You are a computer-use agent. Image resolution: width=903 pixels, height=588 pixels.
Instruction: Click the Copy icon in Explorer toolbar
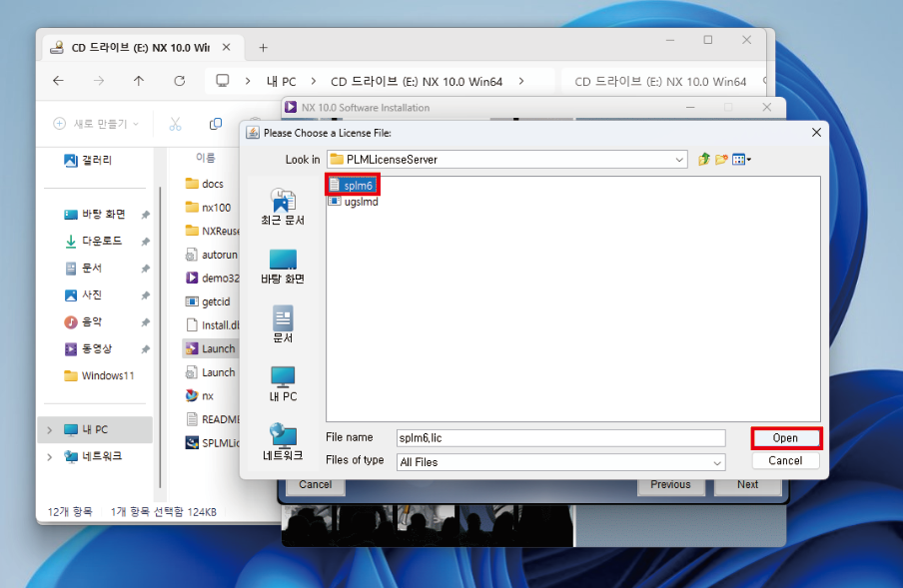point(216,124)
